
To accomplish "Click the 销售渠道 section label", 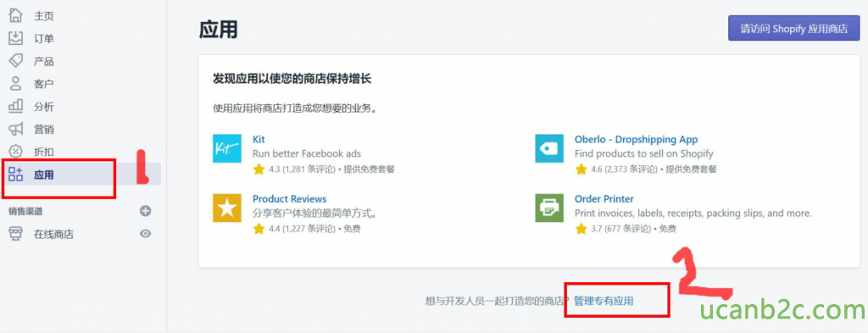I will coord(25,211).
